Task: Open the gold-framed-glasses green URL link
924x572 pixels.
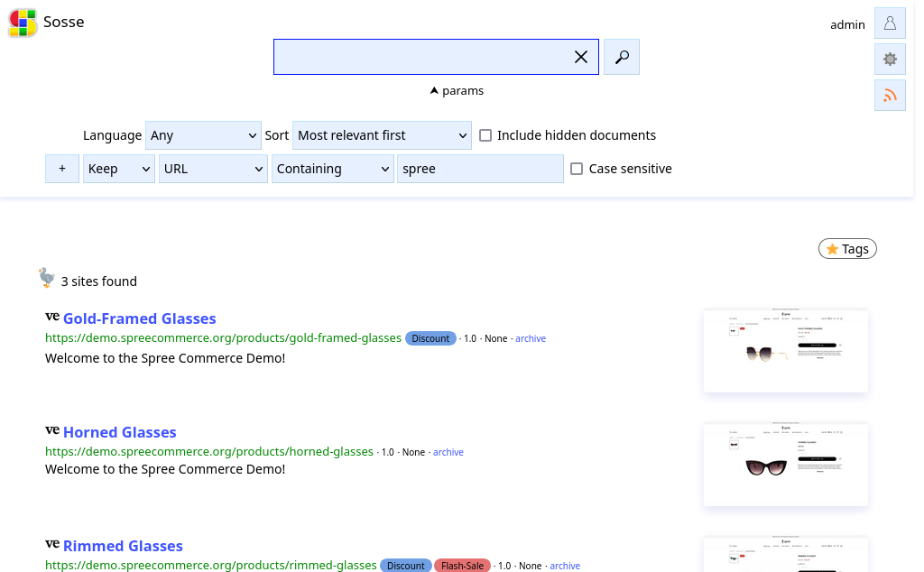Action: coord(224,338)
